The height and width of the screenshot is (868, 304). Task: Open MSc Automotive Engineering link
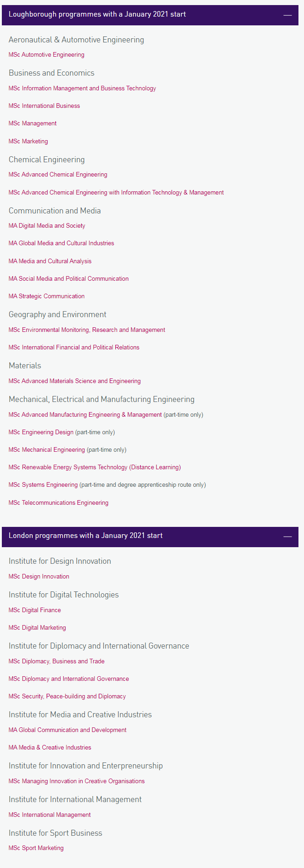click(x=47, y=55)
